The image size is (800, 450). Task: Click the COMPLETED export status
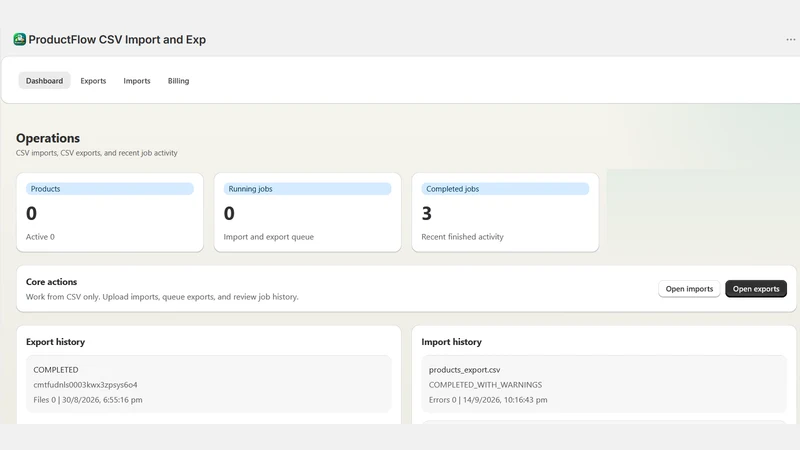[56, 370]
